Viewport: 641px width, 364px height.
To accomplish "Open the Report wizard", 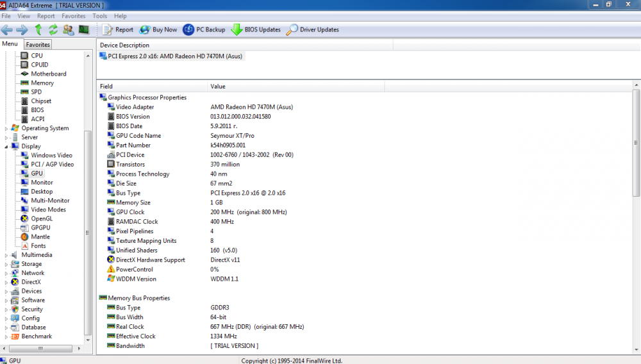I will (118, 29).
